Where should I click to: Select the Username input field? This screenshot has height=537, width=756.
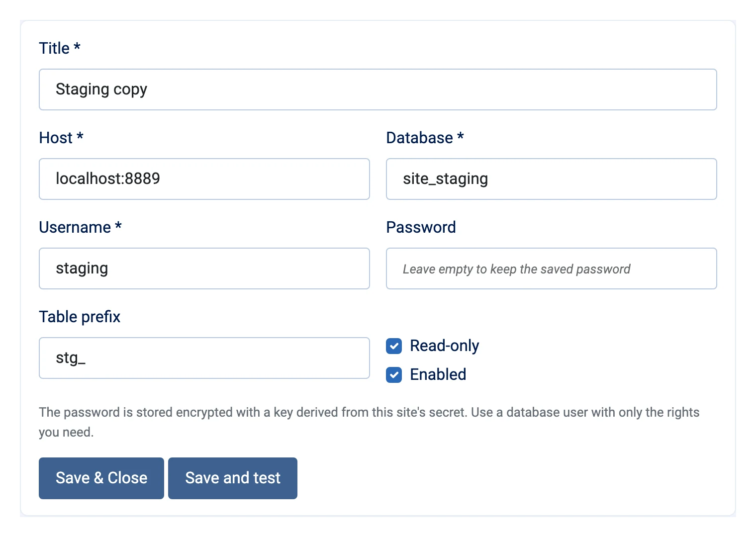[204, 268]
